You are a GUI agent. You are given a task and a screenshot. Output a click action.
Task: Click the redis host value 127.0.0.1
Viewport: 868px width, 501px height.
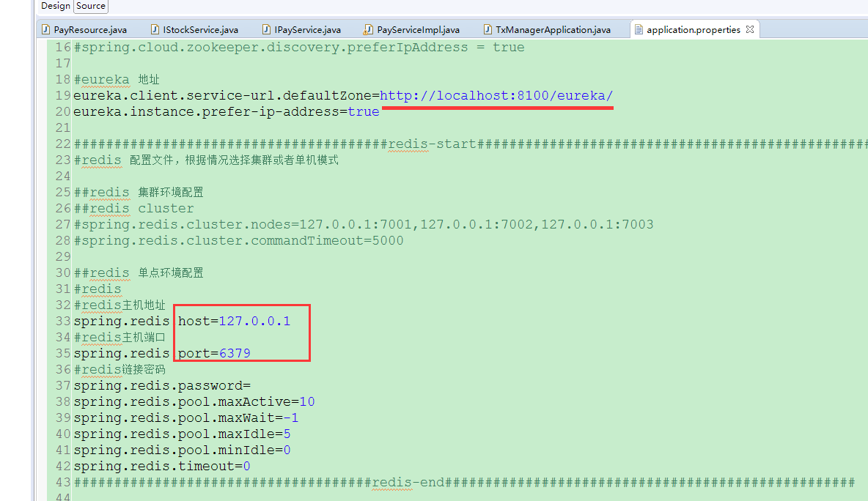coord(254,322)
